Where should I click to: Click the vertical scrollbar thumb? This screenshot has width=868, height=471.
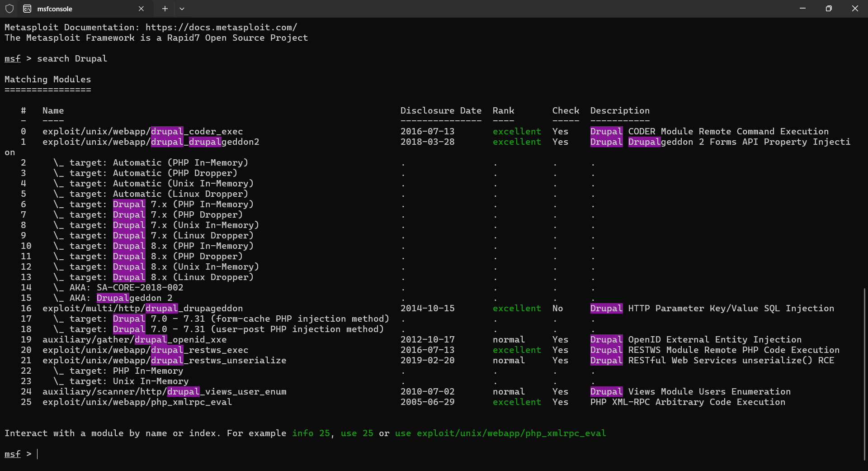tap(865, 375)
